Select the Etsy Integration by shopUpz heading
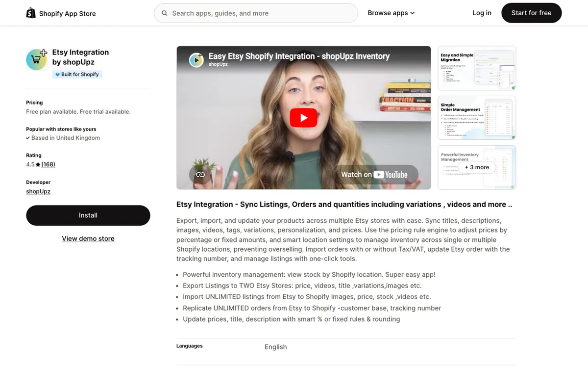The height and width of the screenshot is (368, 588). [80, 57]
